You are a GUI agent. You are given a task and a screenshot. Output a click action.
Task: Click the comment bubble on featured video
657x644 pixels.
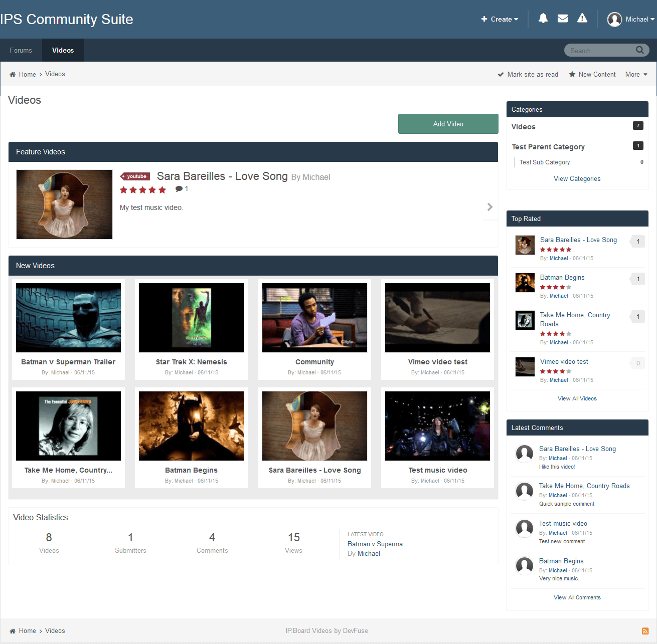pyautogui.click(x=179, y=189)
